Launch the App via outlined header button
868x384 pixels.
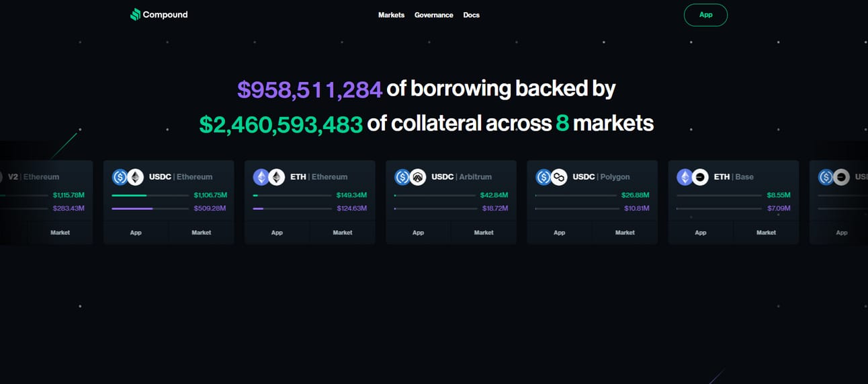(705, 15)
